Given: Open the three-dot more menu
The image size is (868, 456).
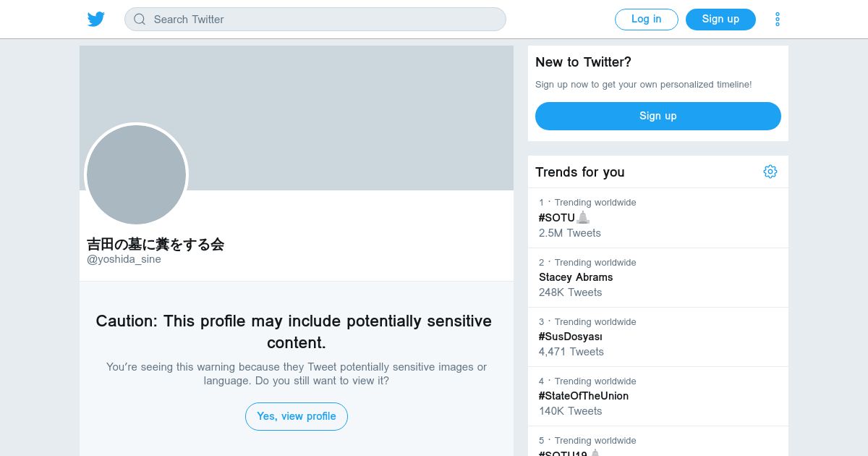Looking at the screenshot, I should pyautogui.click(x=778, y=20).
